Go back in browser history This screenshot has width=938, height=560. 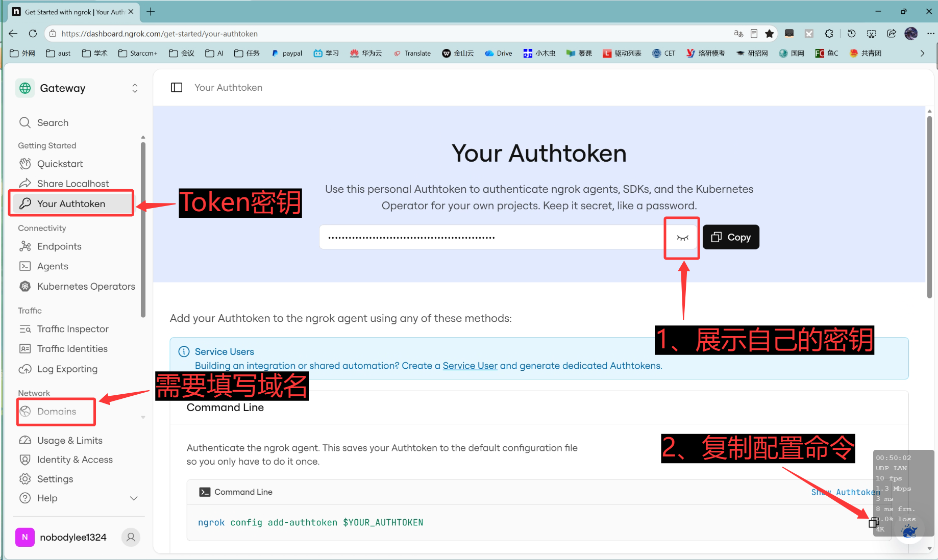(x=13, y=34)
